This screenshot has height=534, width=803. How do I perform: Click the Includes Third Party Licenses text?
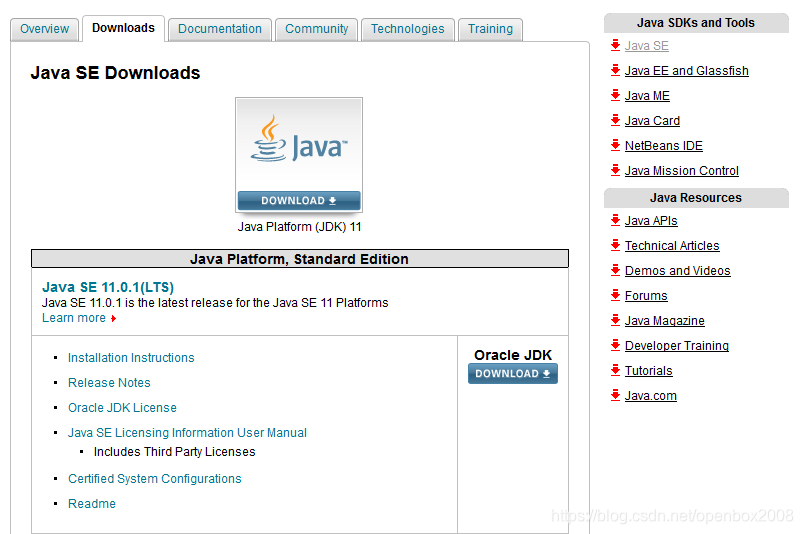click(x=174, y=452)
